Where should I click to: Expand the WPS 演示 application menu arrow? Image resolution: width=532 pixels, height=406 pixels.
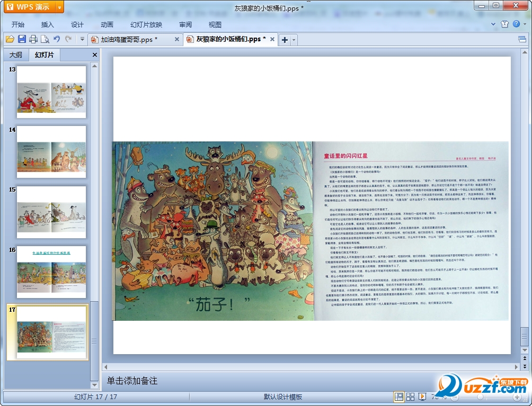59,7
